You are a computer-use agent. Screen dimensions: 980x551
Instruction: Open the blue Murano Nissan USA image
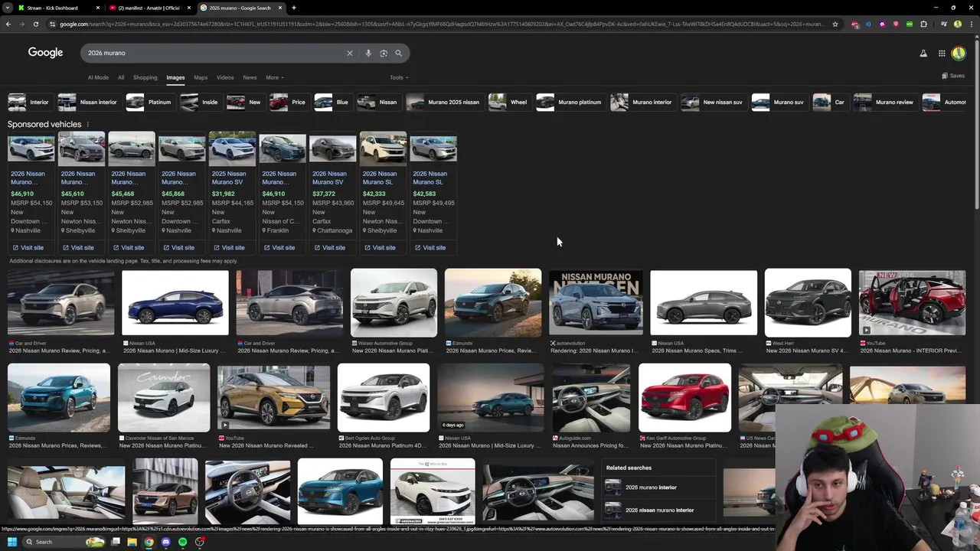(175, 303)
